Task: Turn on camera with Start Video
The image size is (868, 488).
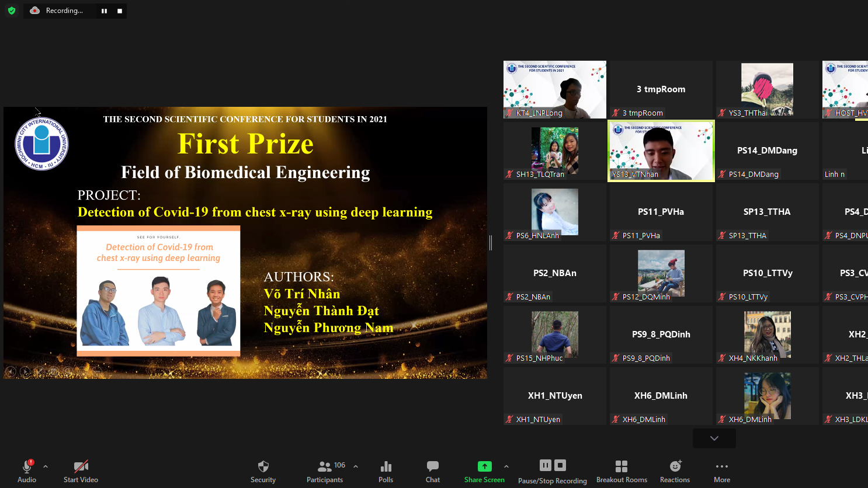Action: coord(81,471)
